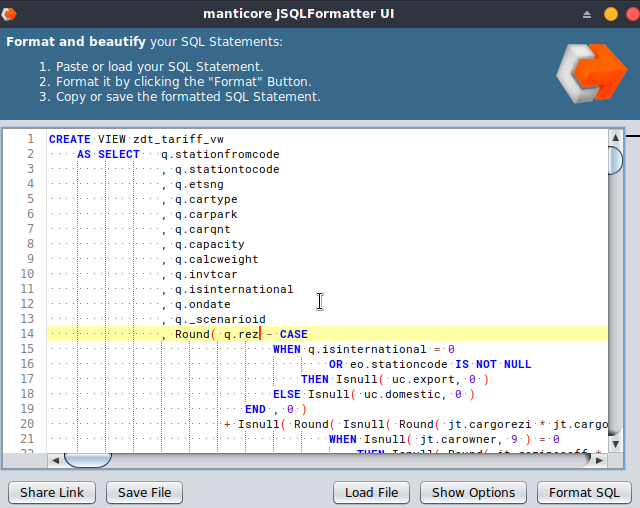The image size is (640, 508).
Task: Click 'q.etsng' on line 4
Action: [199, 184]
